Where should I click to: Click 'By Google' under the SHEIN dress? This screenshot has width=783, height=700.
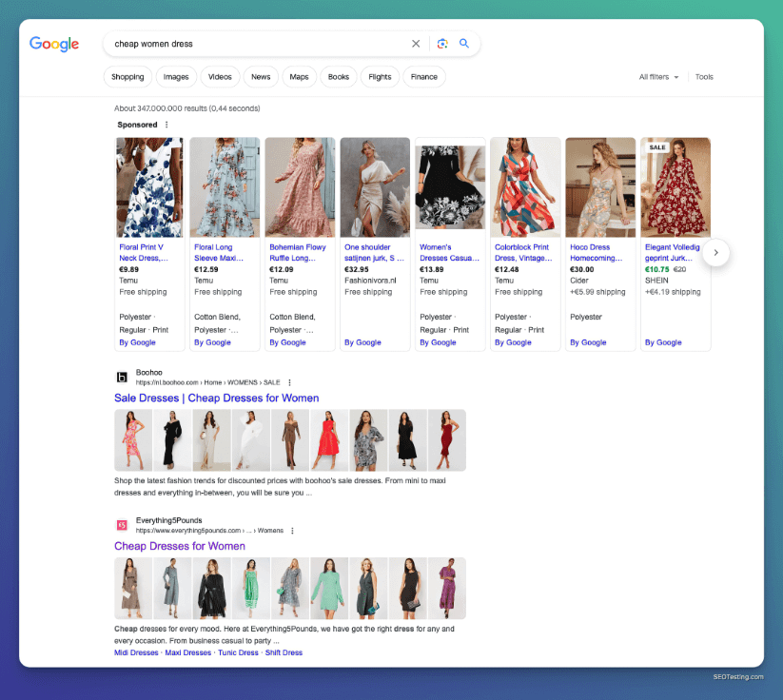663,342
